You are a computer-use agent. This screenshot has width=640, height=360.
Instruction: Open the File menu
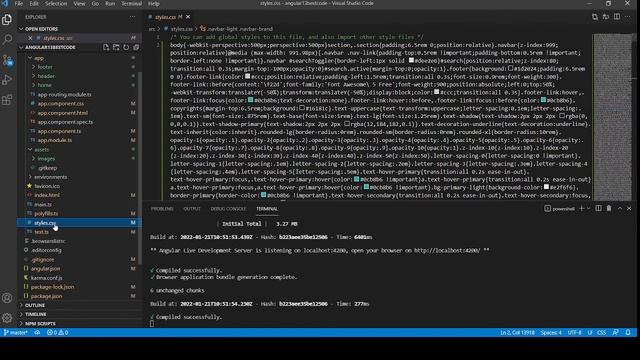point(19,3)
